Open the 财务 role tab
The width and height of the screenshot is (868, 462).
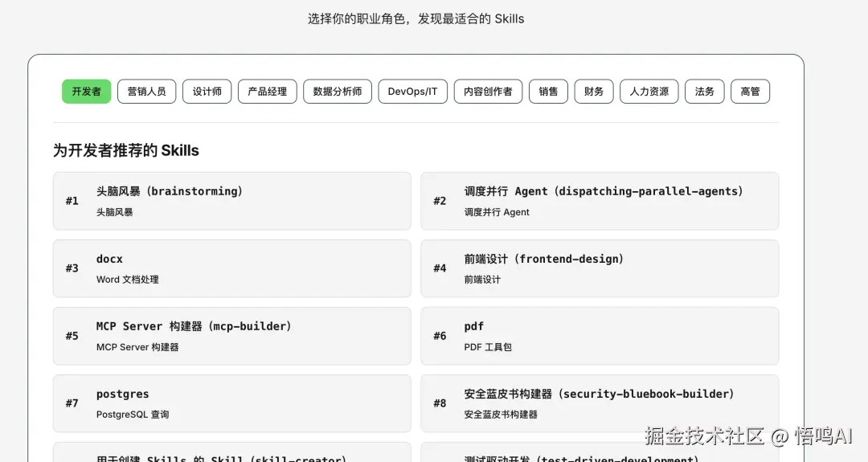click(x=594, y=92)
